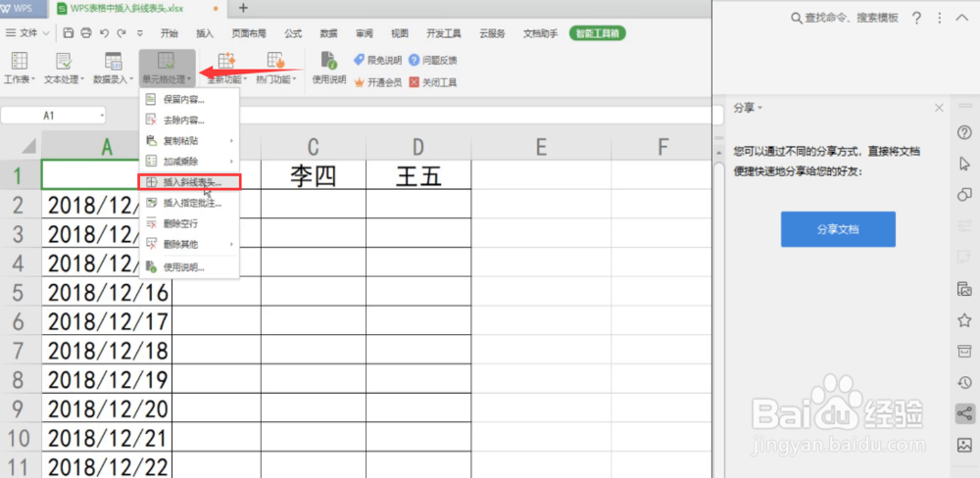Select column E header
The image size is (980, 478).
pos(541,147)
